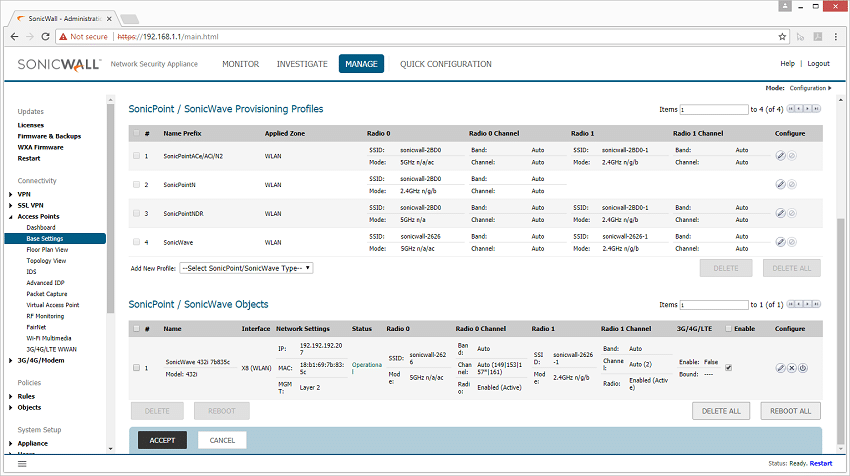Click the ACCEPT button
This screenshot has width=850, height=476.
162,440
